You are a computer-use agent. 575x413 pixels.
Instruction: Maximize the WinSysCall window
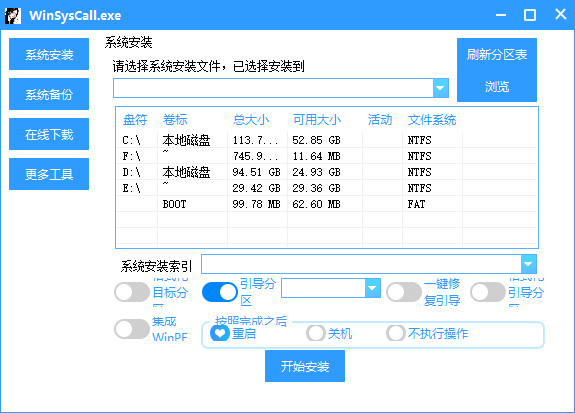[x=530, y=15]
